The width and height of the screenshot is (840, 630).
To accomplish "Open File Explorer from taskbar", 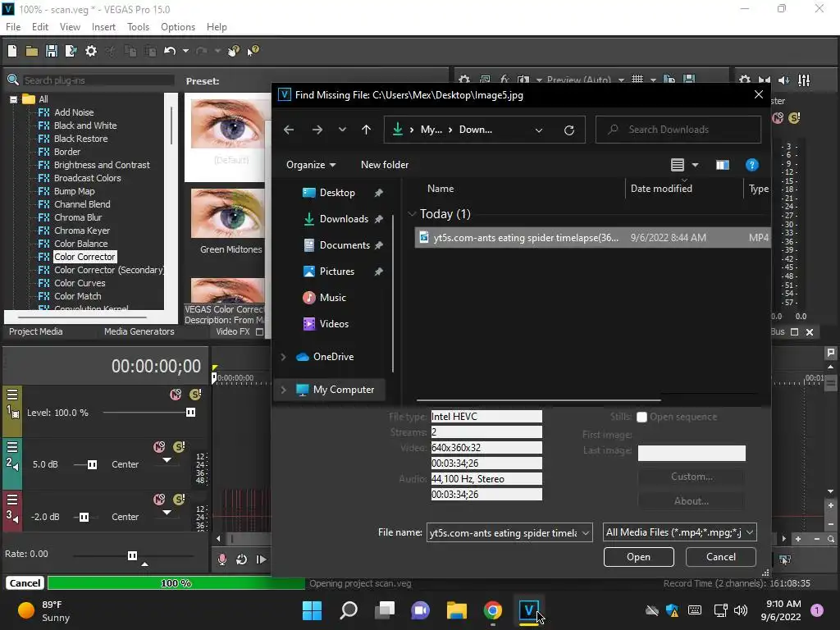I will 456,610.
